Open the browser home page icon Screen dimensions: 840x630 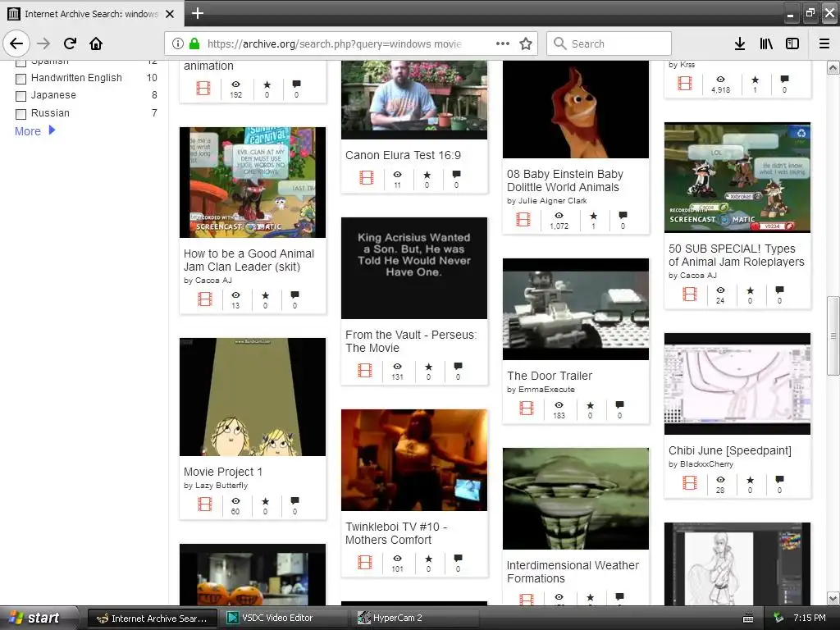[96, 43]
